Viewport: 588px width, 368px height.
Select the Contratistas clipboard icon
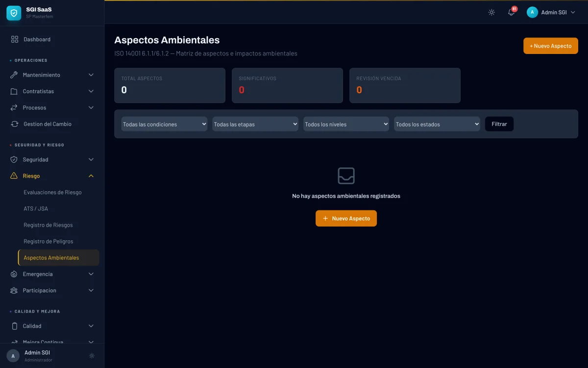tap(14, 91)
